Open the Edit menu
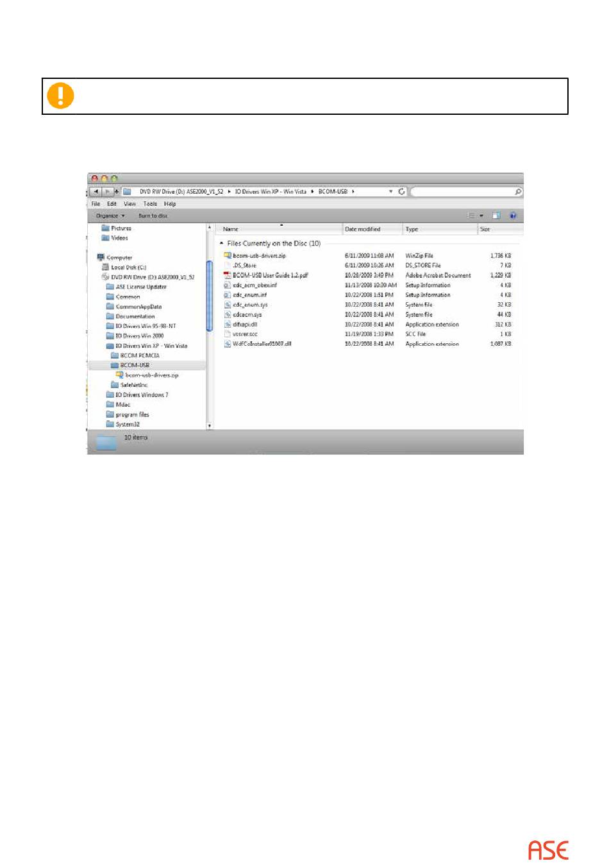This screenshot has width=609, height=868. coord(112,204)
